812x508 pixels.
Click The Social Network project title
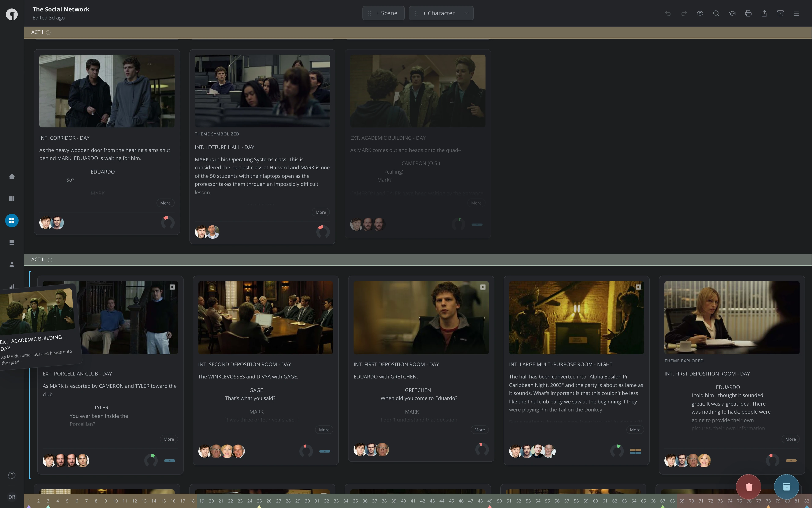[x=61, y=9]
